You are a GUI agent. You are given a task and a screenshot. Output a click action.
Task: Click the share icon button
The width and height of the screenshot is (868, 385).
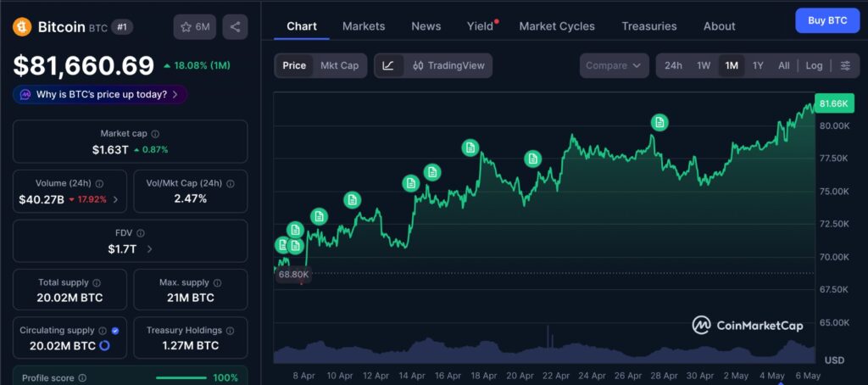click(x=235, y=26)
